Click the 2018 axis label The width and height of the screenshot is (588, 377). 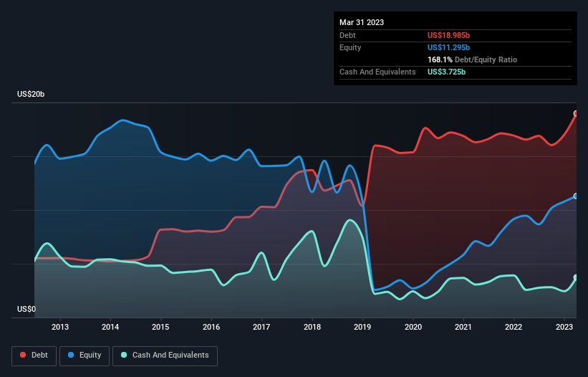(312, 327)
